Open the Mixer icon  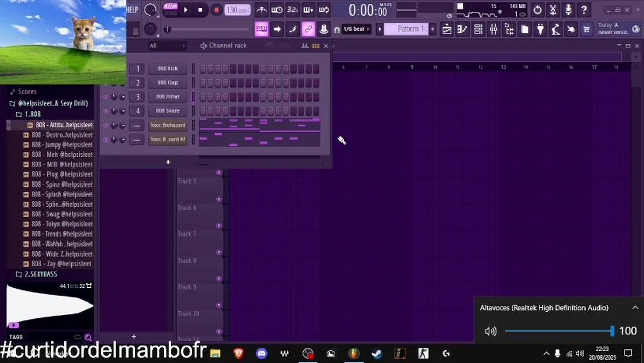[x=494, y=29]
